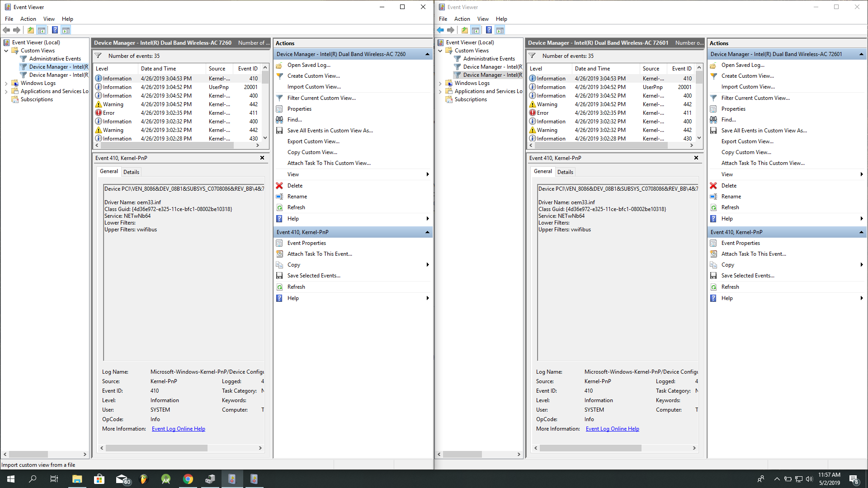
Task: Click the Find binoculars icon in left Actions pane
Action: tap(279, 120)
